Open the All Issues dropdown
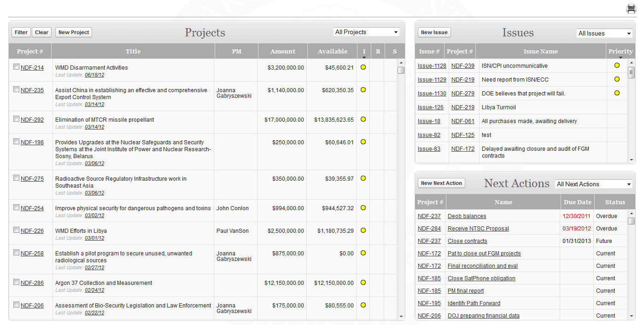 604,33
